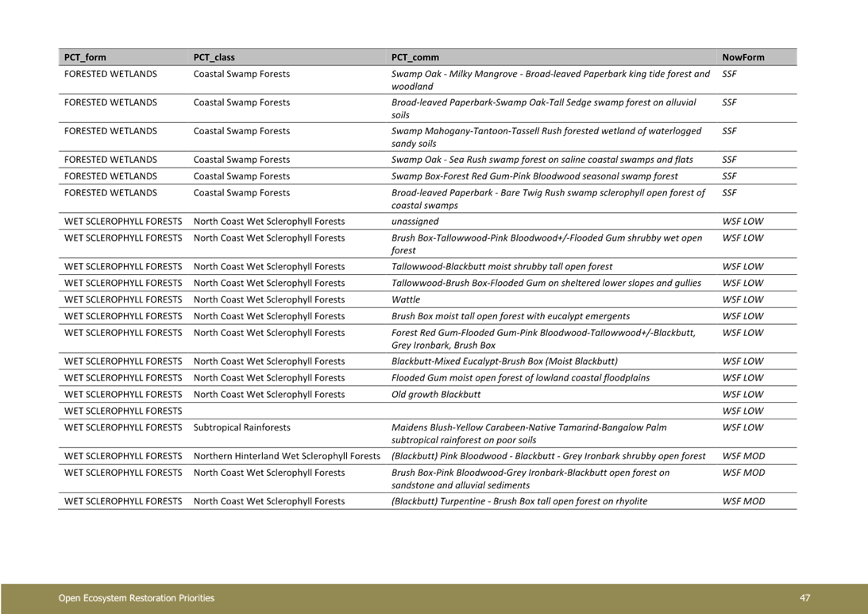Click North Coast Wet Sclerophyll Forests in Wattle row
This screenshot has height=614, width=868.
coord(269,299)
